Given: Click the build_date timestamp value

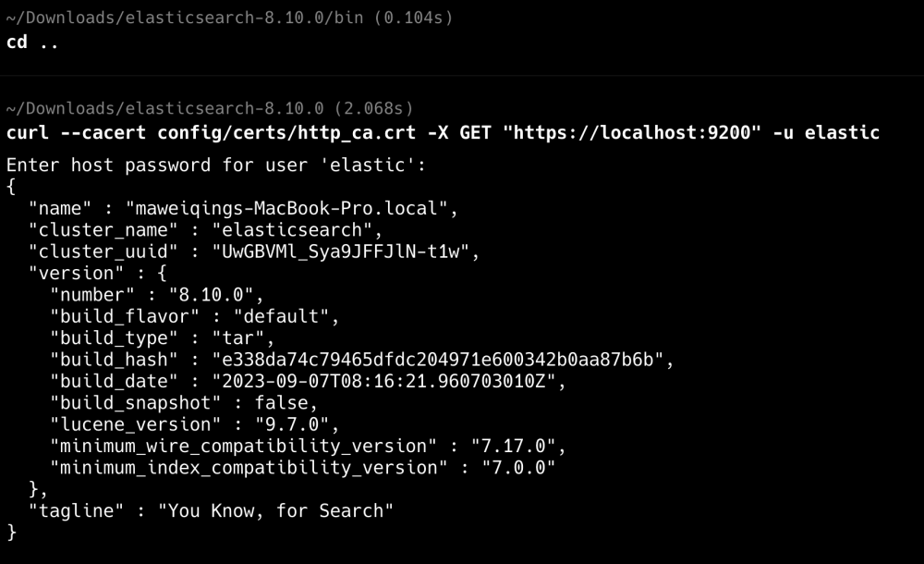Looking at the screenshot, I should [388, 381].
